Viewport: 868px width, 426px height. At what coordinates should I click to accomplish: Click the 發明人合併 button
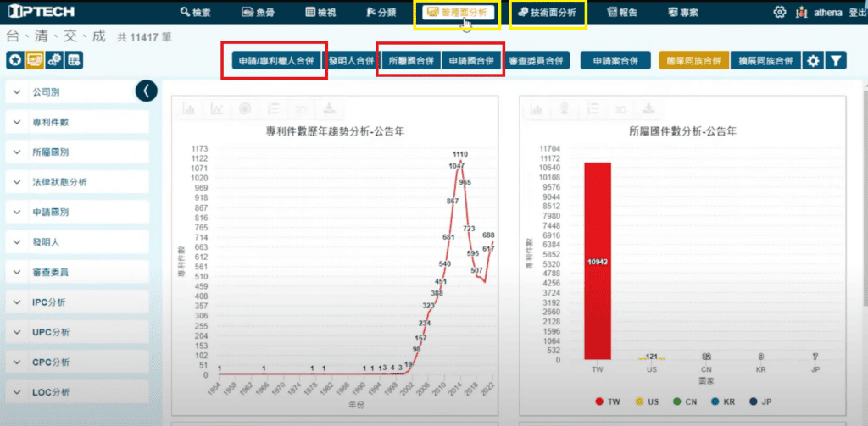pyautogui.click(x=351, y=61)
